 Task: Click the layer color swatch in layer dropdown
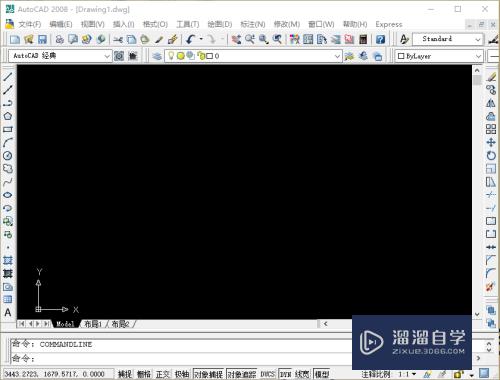pyautogui.click(x=210, y=56)
